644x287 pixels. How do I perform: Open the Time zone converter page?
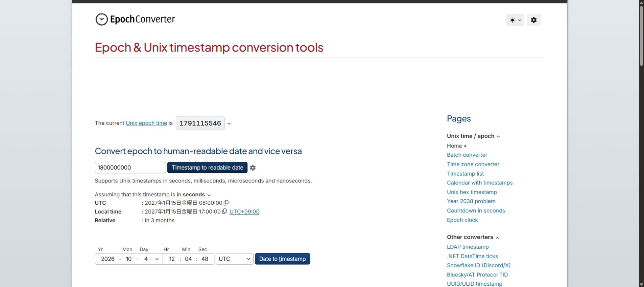click(473, 164)
